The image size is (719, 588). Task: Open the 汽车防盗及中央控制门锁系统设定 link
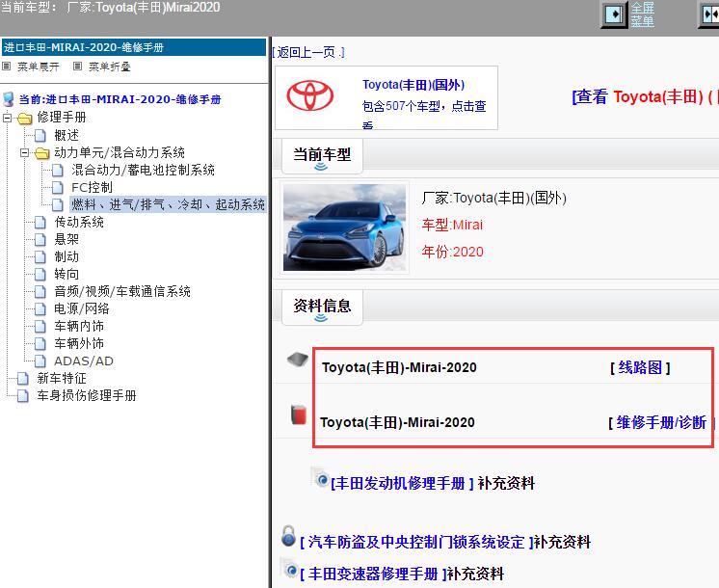coord(416,542)
